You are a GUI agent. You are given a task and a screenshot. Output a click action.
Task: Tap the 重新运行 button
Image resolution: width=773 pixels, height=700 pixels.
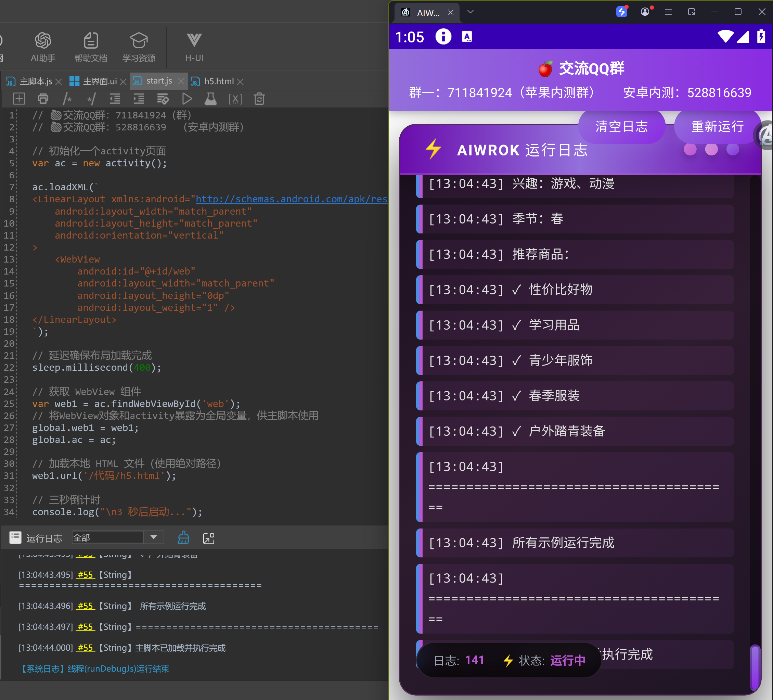pos(718,127)
